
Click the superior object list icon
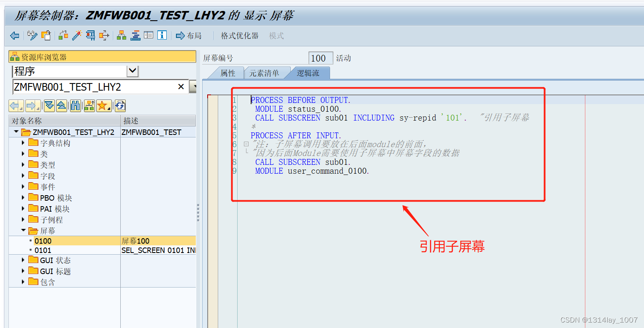[89, 106]
